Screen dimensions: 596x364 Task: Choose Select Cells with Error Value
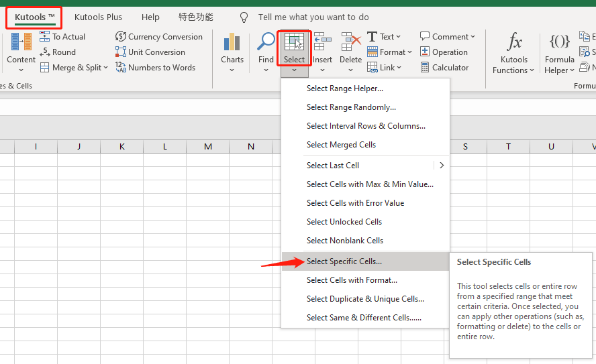pos(365,203)
